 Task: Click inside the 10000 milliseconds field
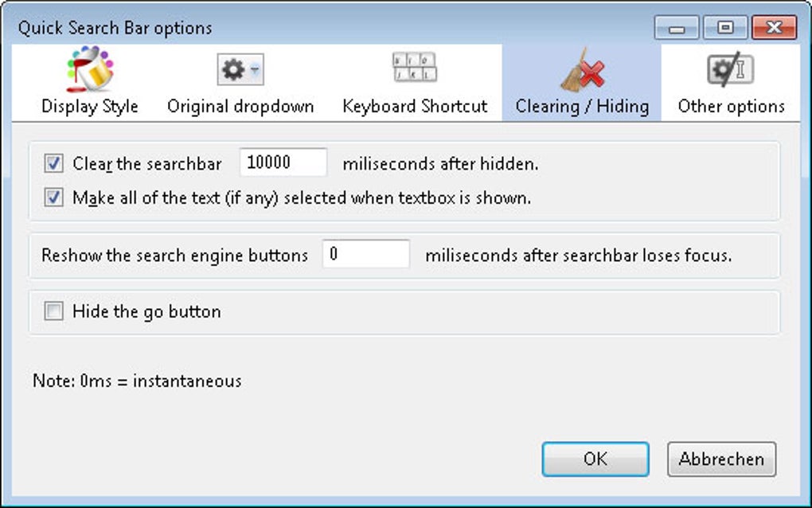coord(283,162)
